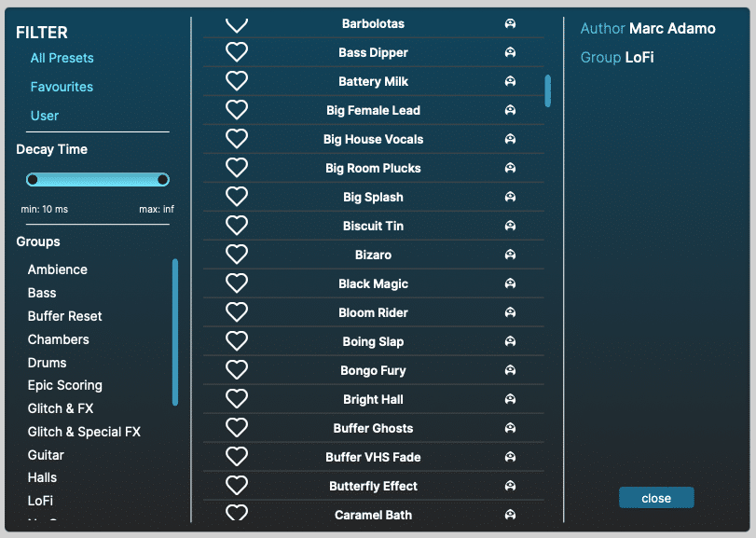The width and height of the screenshot is (756, 538).
Task: Switch to Favourites filter
Action: tap(62, 87)
